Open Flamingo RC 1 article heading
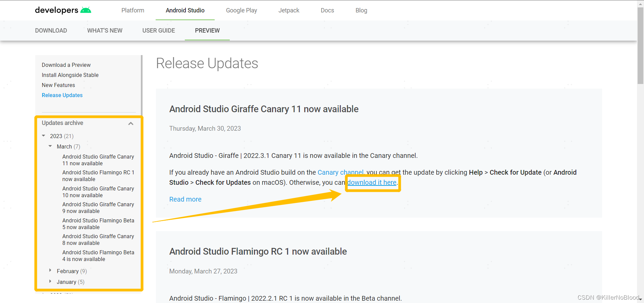This screenshot has width=644, height=303. 258,252
